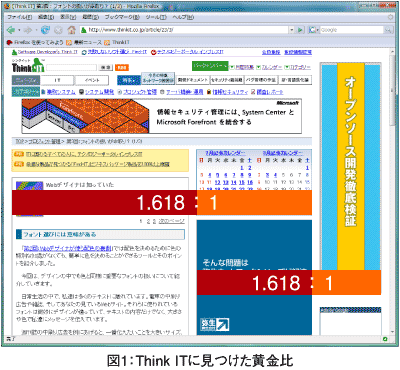The height and width of the screenshot is (370, 400).
Task: Open the Firefox を使ってみよう bookmark
Action: (x=35, y=42)
